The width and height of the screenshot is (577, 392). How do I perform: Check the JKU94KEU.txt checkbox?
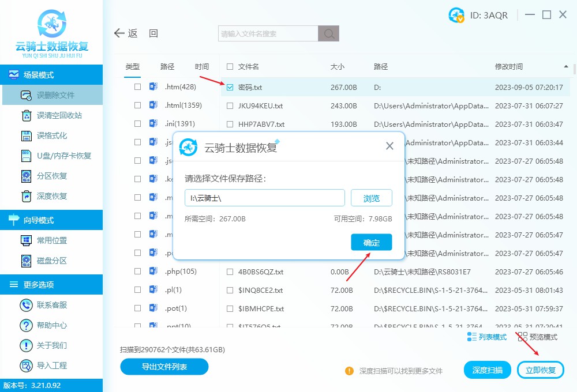tap(230, 106)
